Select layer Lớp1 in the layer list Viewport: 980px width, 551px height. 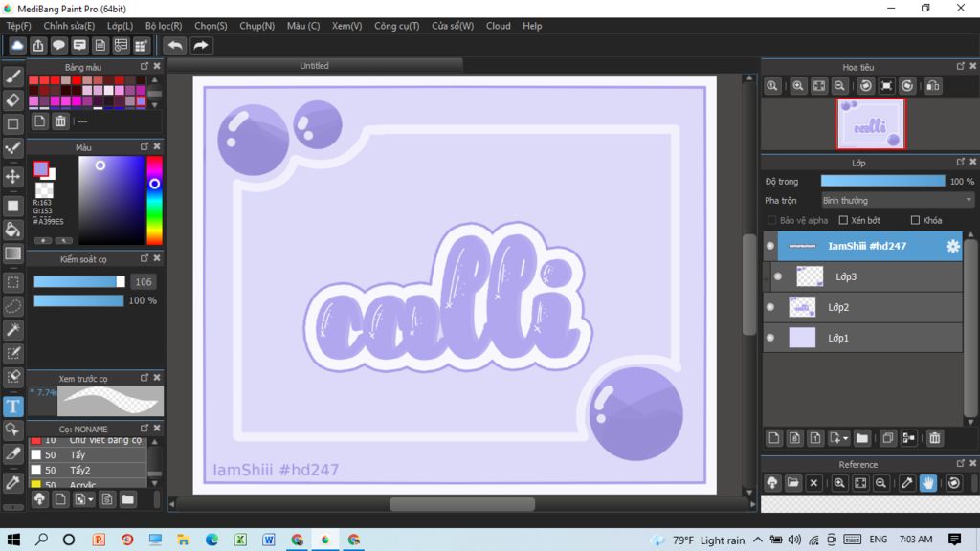[862, 338]
